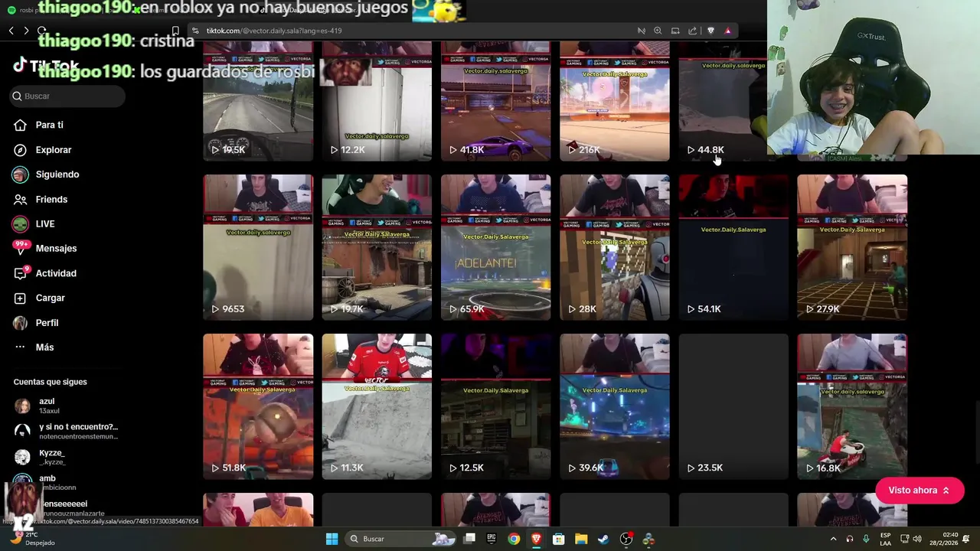Launch Epic Games from the taskbar

[x=492, y=539]
